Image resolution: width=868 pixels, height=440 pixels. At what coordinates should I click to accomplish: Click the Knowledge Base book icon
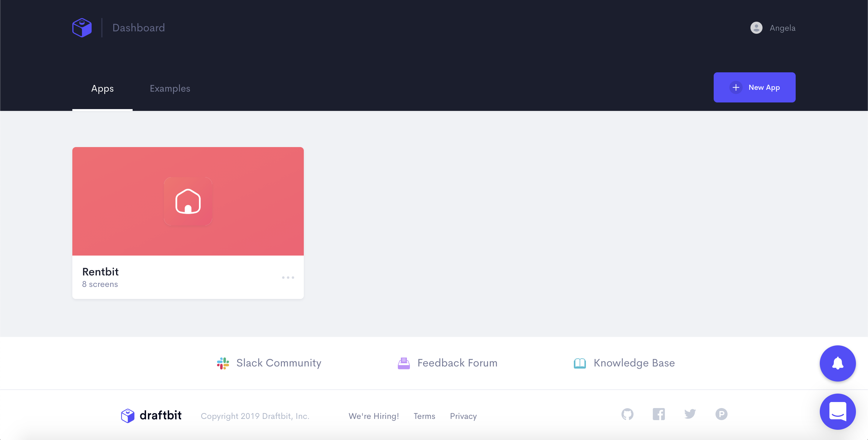click(x=580, y=363)
